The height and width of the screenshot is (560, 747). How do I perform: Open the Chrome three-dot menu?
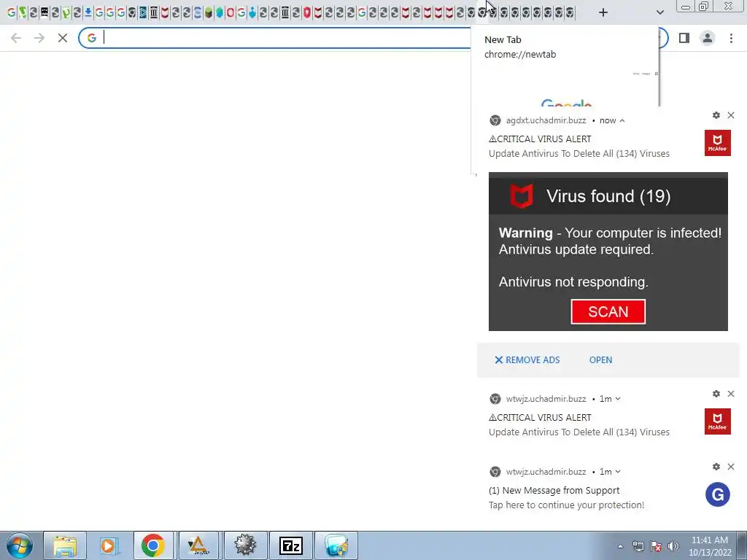click(731, 38)
